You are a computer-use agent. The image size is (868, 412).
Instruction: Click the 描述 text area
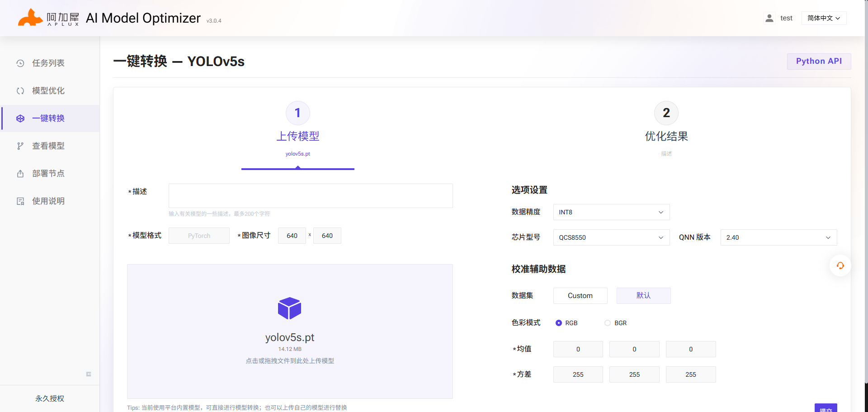(311, 196)
